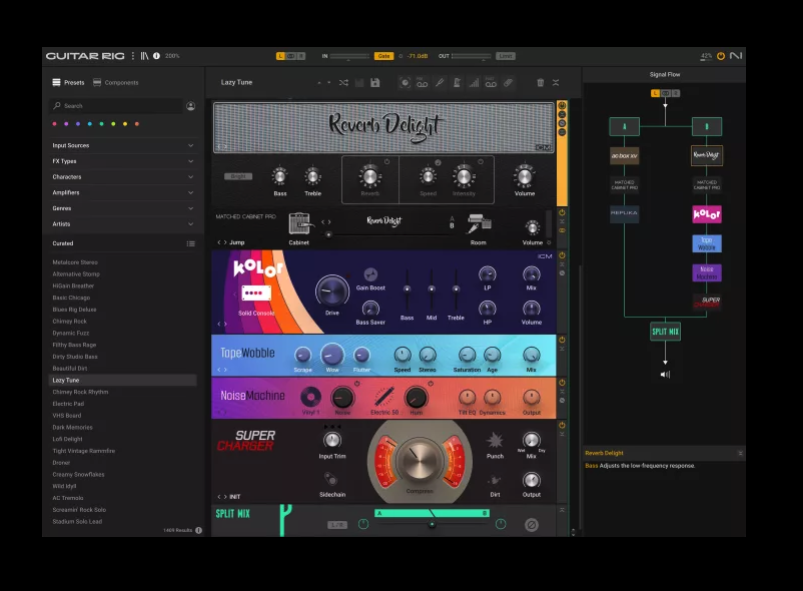
Task: Click the Bass fader in Kolor
Action: point(407,290)
